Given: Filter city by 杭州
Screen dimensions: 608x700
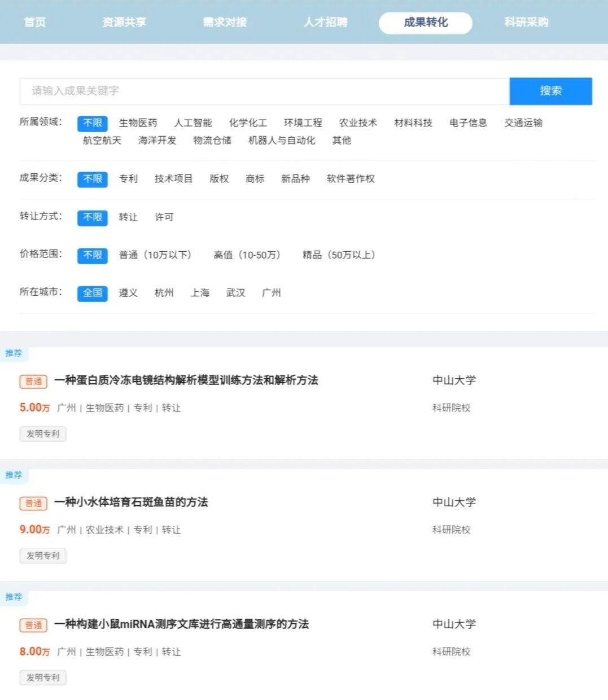Looking at the screenshot, I should [164, 293].
